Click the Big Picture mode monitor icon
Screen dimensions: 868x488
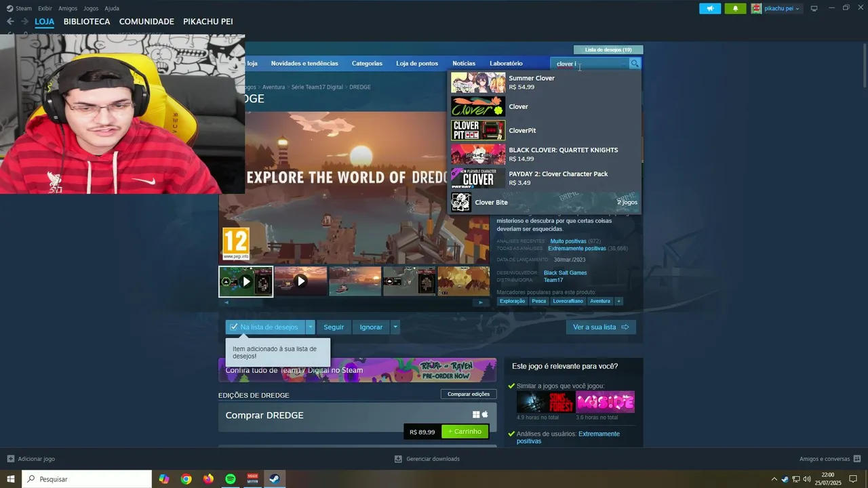point(814,8)
